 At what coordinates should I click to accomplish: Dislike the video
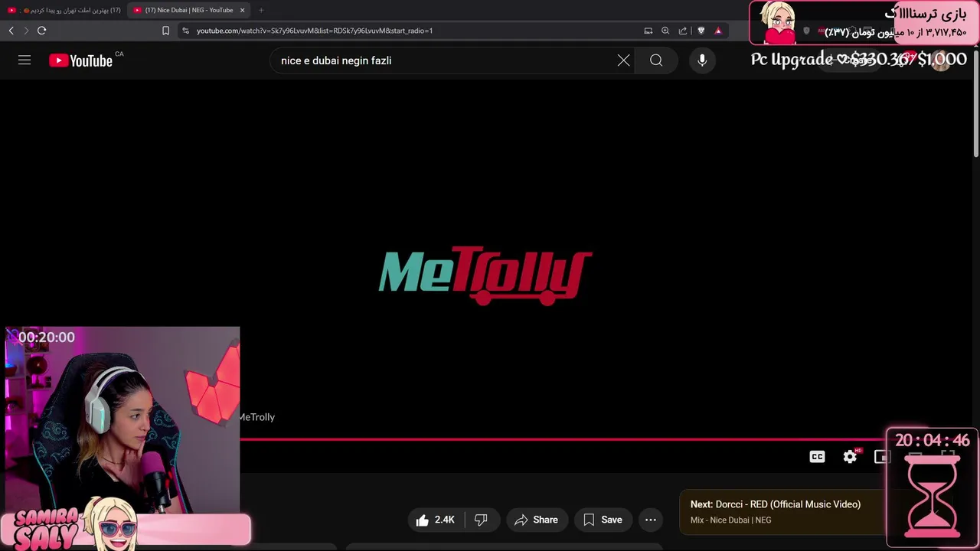click(481, 520)
